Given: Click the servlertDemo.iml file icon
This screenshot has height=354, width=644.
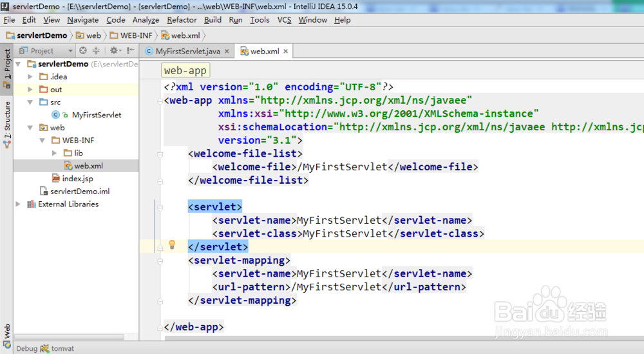Looking at the screenshot, I should [x=44, y=191].
